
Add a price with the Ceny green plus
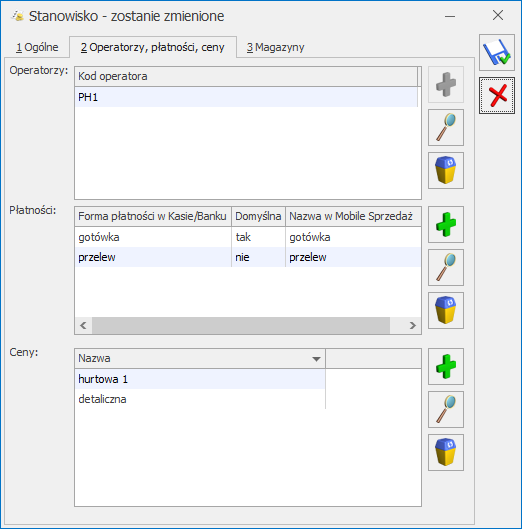(x=446, y=366)
